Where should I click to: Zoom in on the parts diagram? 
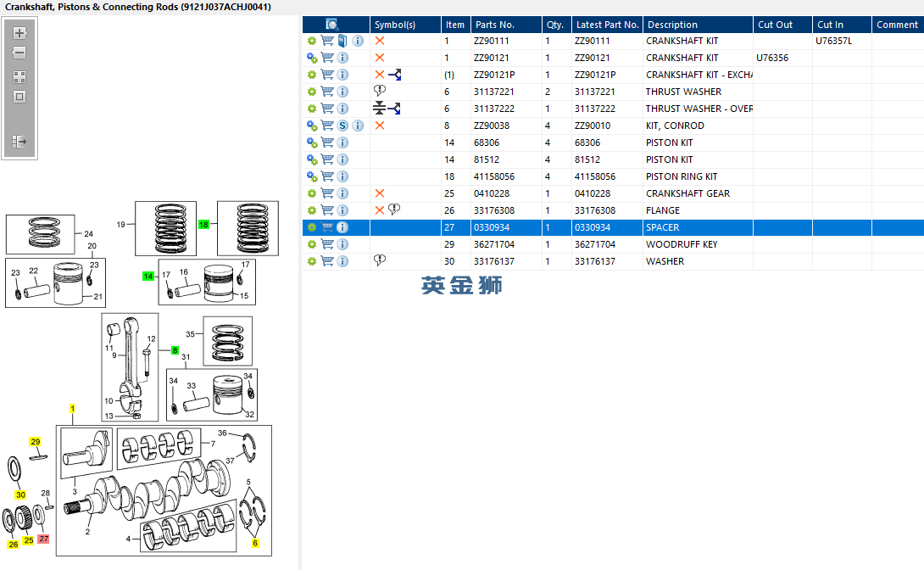point(19,33)
